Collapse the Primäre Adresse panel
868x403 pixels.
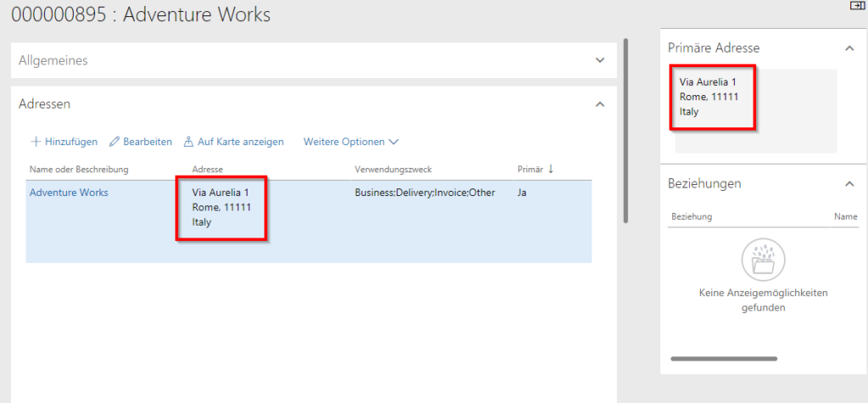click(x=849, y=49)
